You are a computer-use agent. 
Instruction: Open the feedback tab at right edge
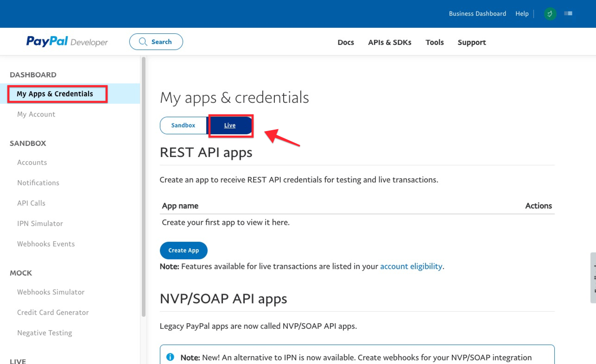pos(593,278)
